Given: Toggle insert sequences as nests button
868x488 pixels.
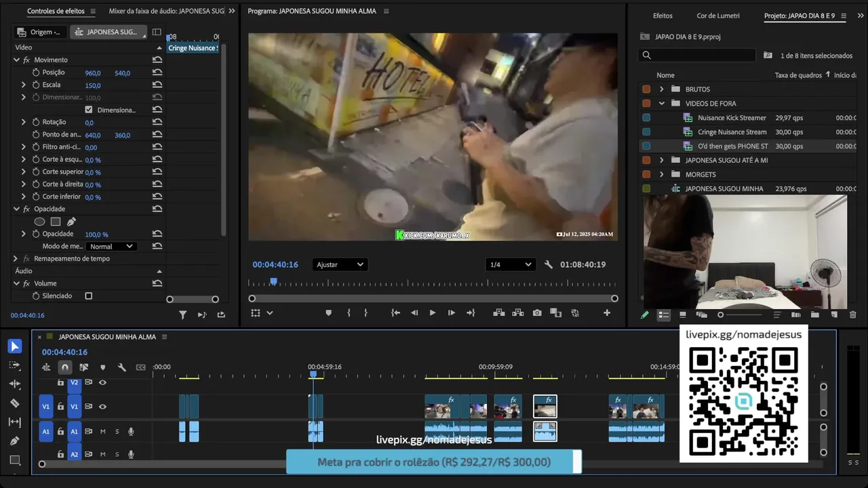Looking at the screenshot, I should pyautogui.click(x=46, y=367).
